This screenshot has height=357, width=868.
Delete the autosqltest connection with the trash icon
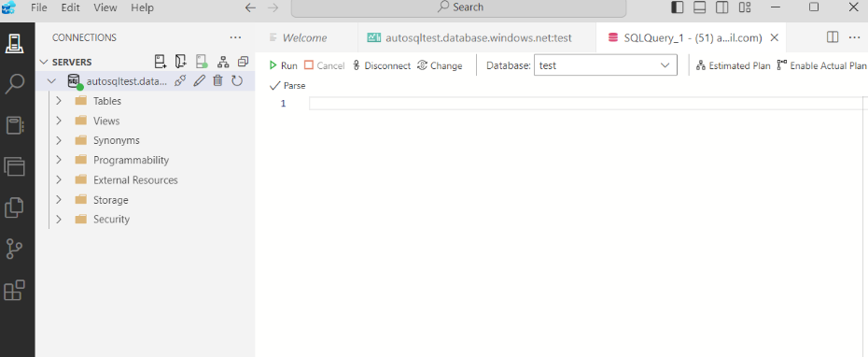pos(218,81)
